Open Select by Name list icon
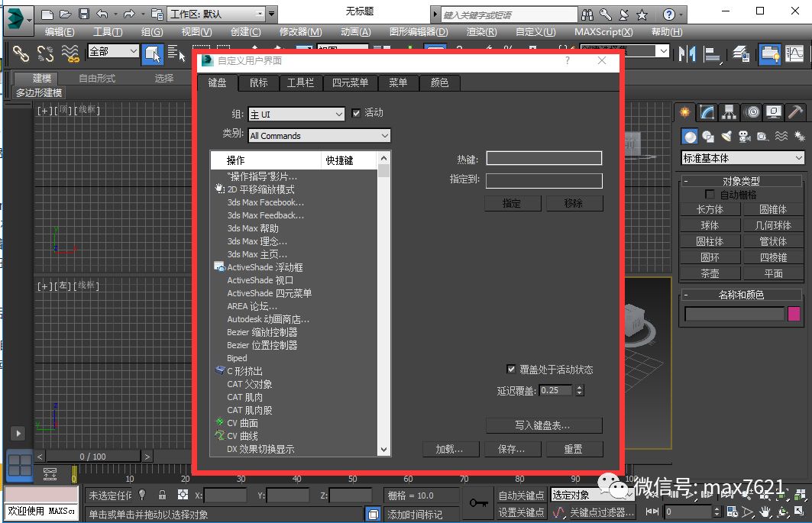 coord(176,53)
